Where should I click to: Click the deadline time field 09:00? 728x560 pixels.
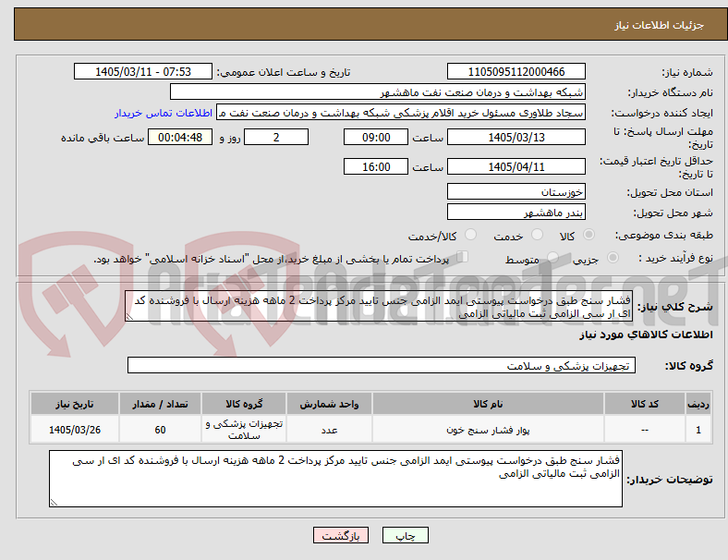[x=376, y=137]
